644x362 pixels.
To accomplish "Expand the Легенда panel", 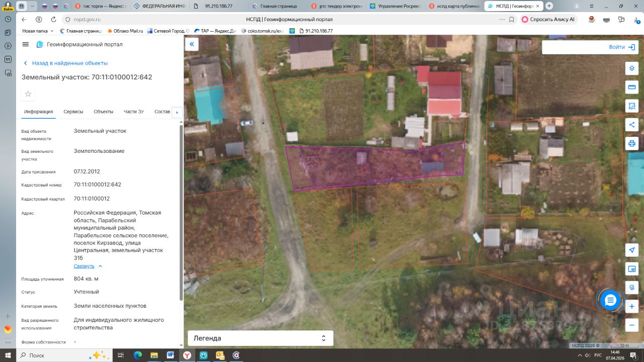I will pyautogui.click(x=261, y=338).
